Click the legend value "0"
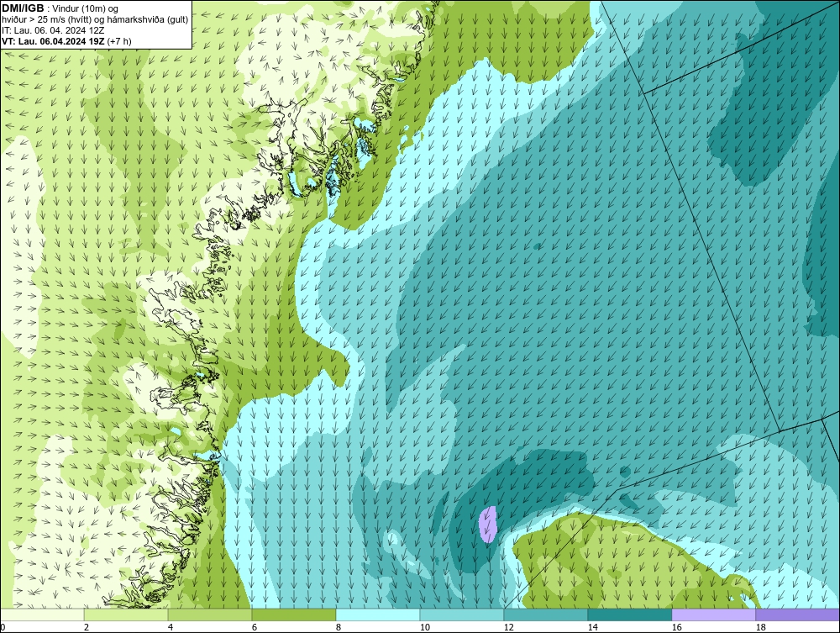Viewport: 840px width, 633px height. [3, 627]
